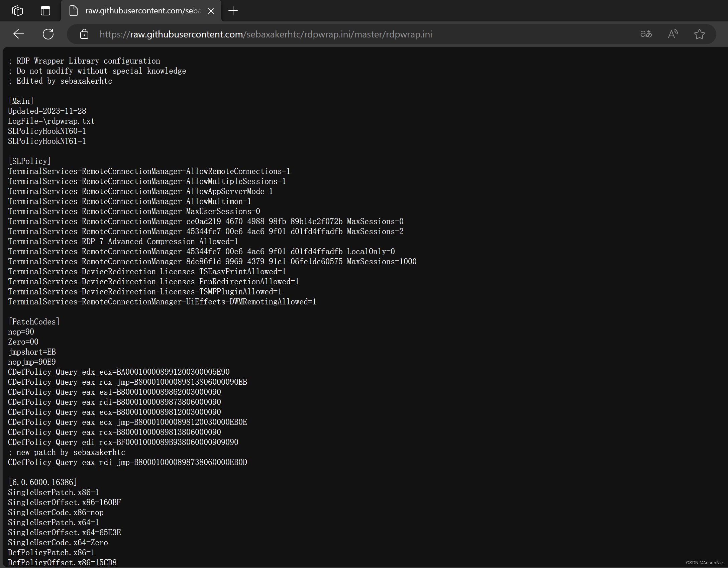Click the TSMFPluginAllowed=1 line
The width and height of the screenshot is (728, 568).
(145, 292)
